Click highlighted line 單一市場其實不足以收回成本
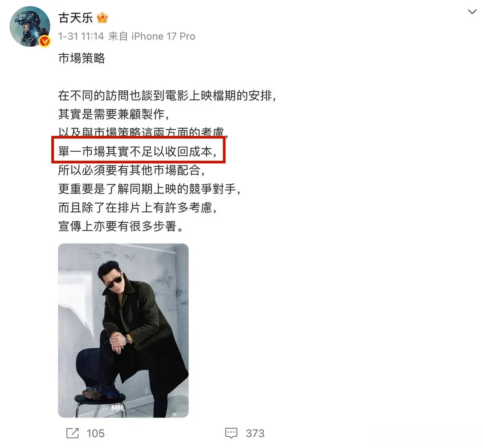 tap(138, 152)
